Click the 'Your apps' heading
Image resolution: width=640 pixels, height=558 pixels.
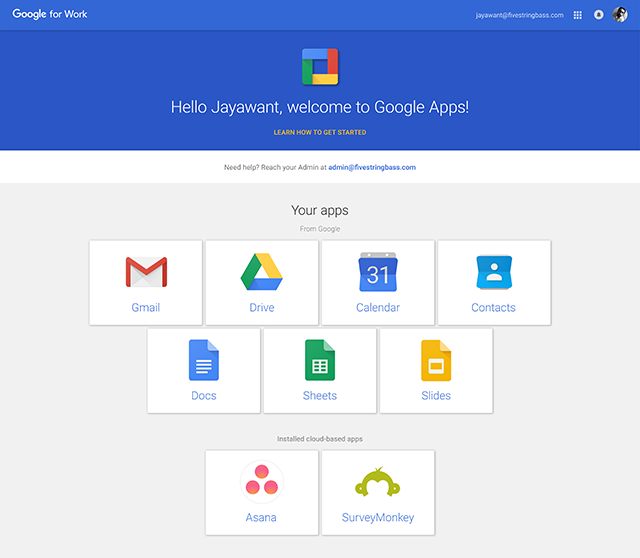(320, 210)
